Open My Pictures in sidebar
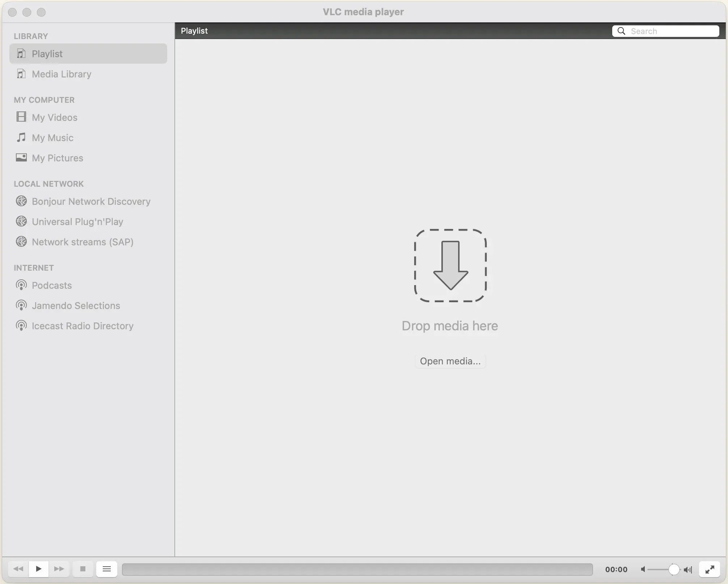 (88, 158)
